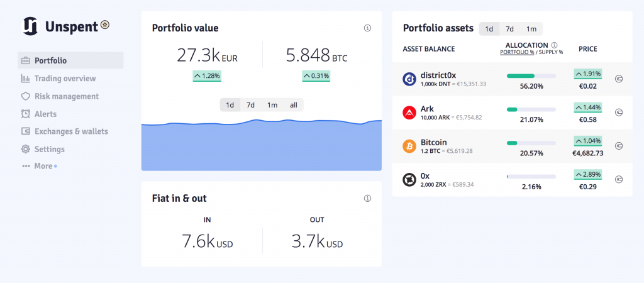Click the Allocation info icon
Image resolution: width=644 pixels, height=283 pixels.
[554, 45]
